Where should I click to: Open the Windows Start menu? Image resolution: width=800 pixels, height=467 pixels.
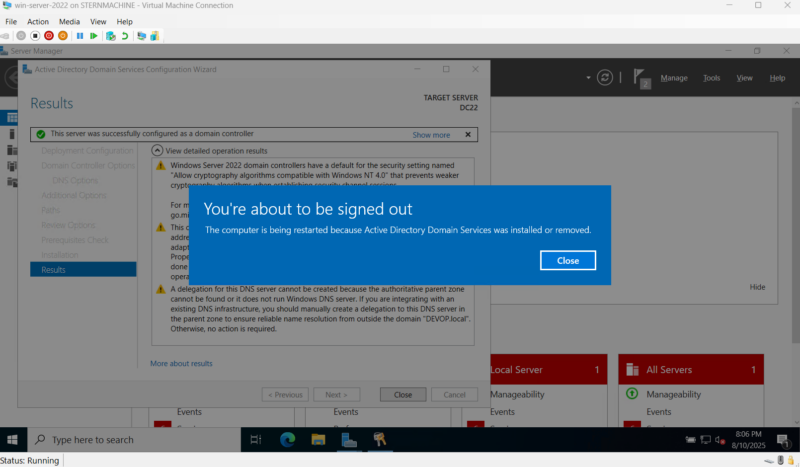[12, 439]
